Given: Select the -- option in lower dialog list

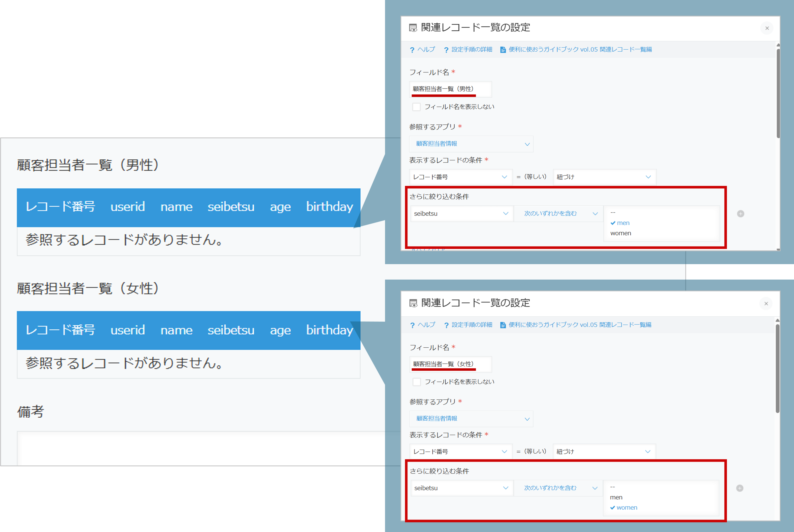Looking at the screenshot, I should [x=613, y=487].
